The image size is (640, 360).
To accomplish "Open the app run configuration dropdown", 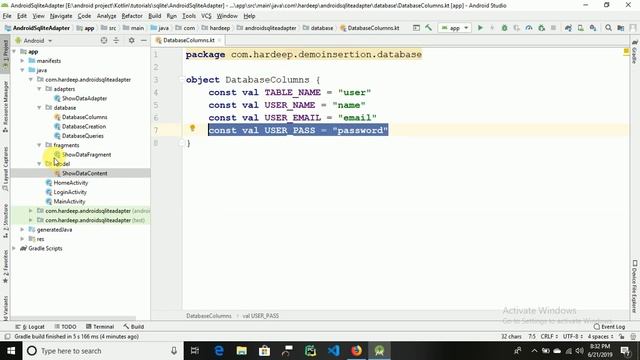I will point(455,28).
